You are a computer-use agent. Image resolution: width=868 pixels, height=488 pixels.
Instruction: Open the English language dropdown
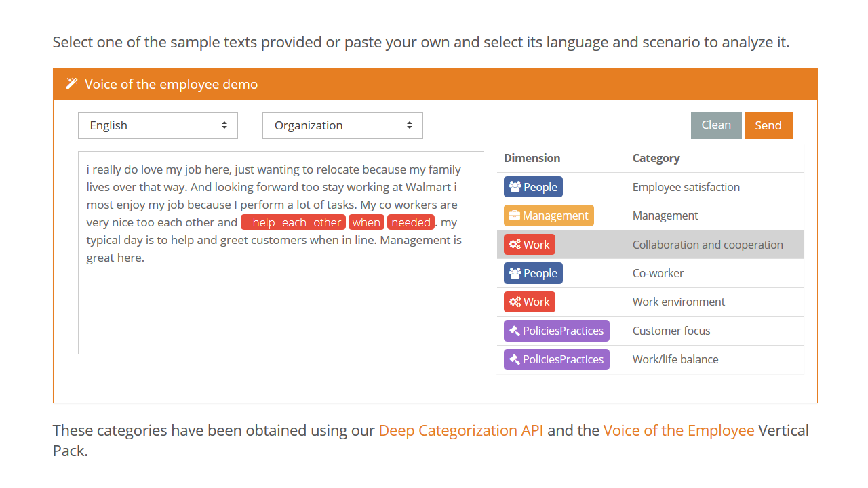158,125
